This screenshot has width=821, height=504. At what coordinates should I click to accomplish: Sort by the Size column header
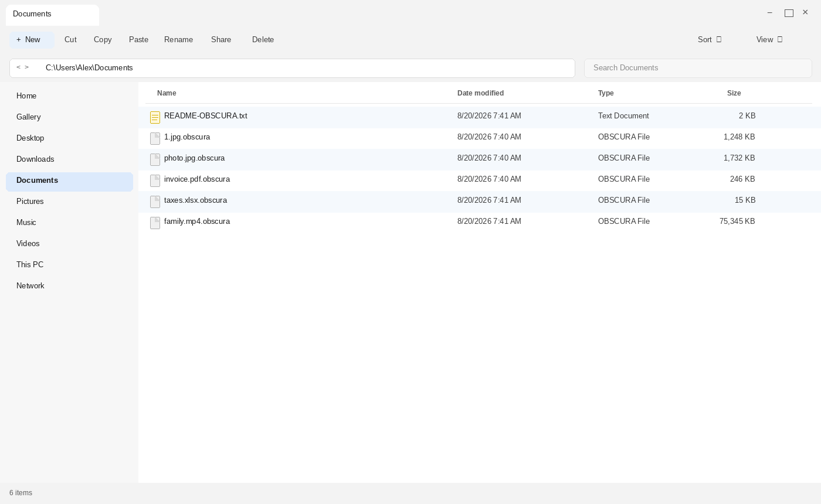734,93
